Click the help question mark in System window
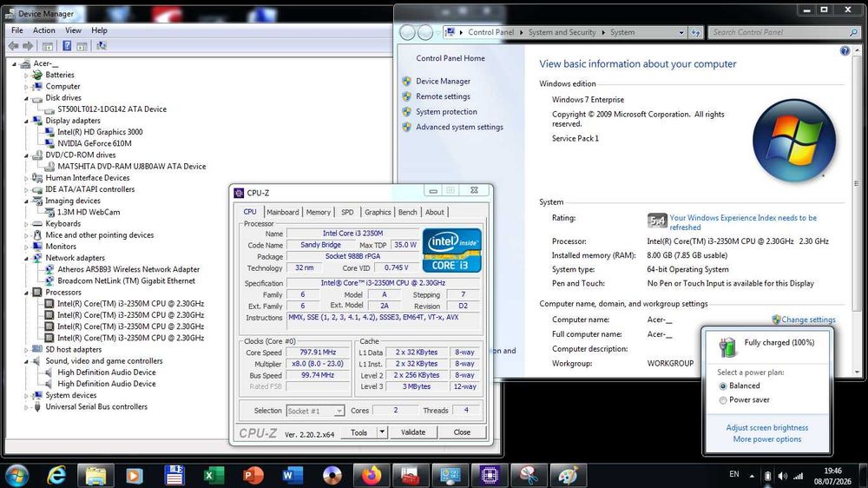This screenshot has width=868, height=488. [845, 51]
